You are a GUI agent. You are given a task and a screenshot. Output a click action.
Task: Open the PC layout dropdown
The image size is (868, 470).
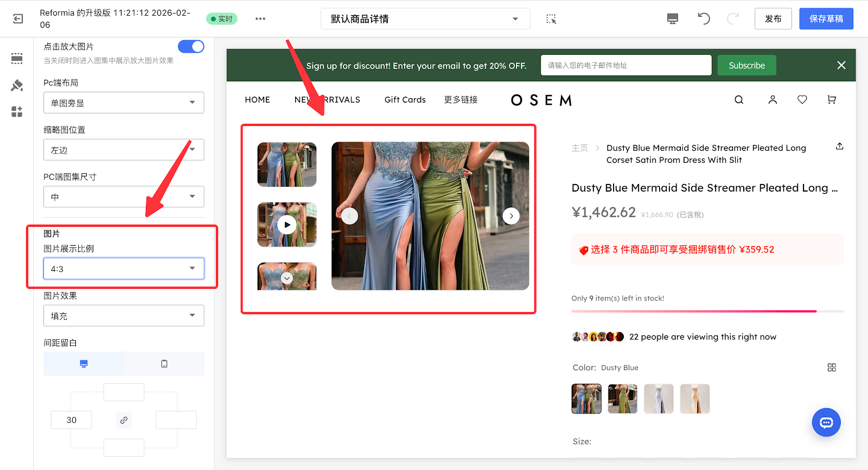coord(124,103)
